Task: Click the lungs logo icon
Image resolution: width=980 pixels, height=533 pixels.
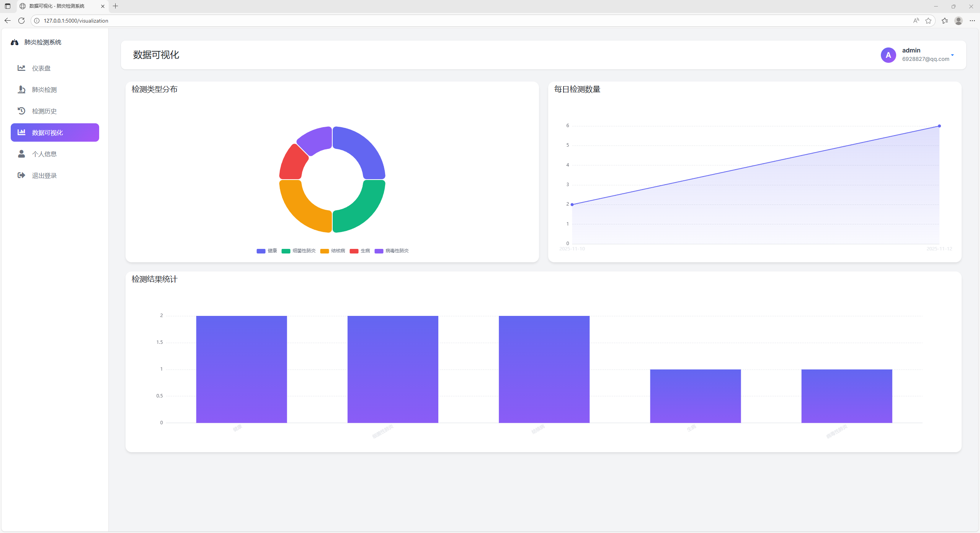Action: (15, 42)
